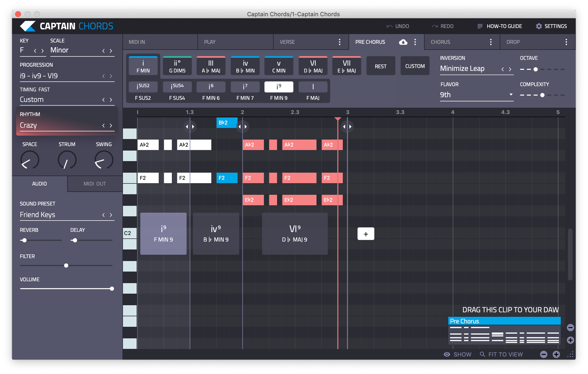Switch to the Chorus tab
The image size is (588, 374).
[x=440, y=42]
